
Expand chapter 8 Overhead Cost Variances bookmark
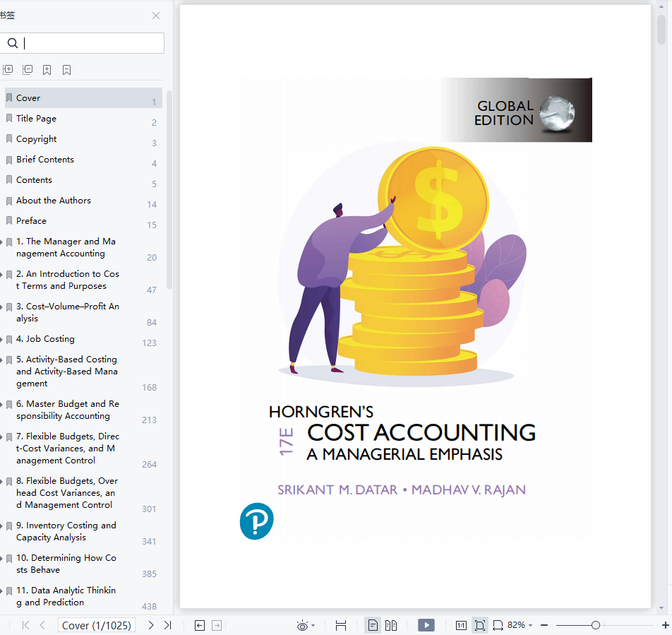tap(1, 482)
